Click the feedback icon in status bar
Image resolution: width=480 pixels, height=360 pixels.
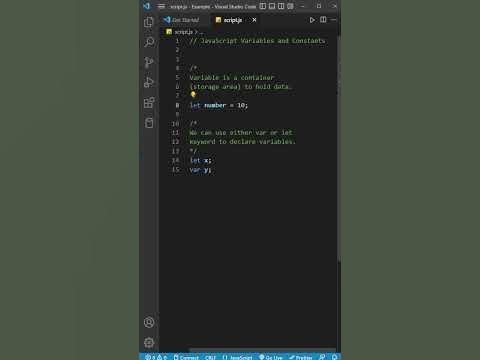pyautogui.click(x=322, y=357)
